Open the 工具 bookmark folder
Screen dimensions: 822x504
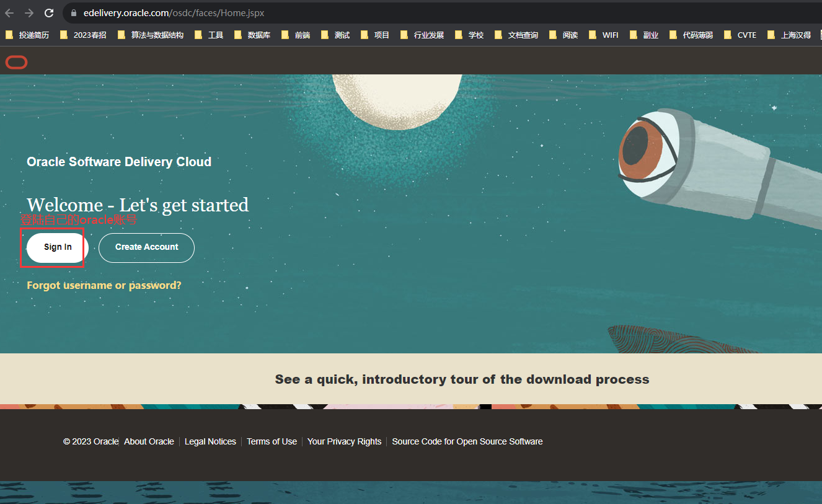(209, 35)
